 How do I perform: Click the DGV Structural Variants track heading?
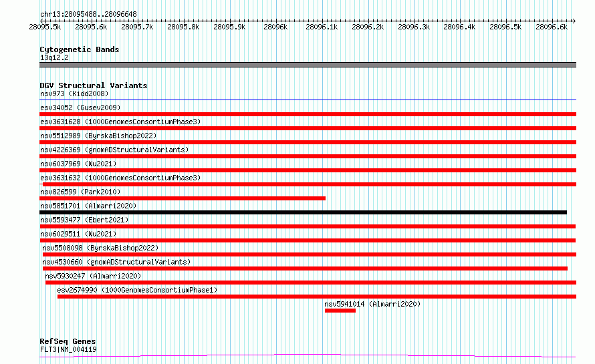pos(94,85)
